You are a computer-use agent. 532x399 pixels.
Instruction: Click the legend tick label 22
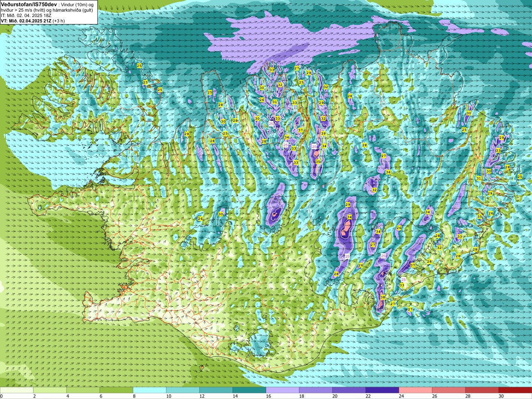coord(368,396)
